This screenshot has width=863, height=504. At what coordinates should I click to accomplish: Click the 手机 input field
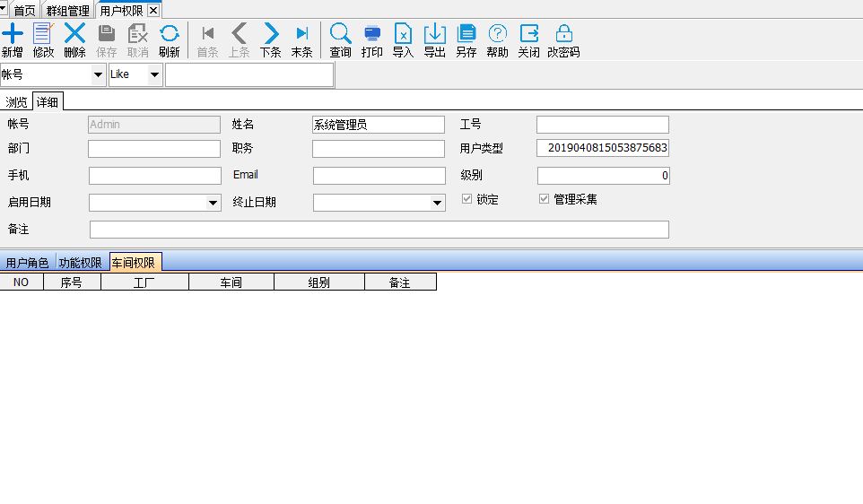(x=154, y=176)
